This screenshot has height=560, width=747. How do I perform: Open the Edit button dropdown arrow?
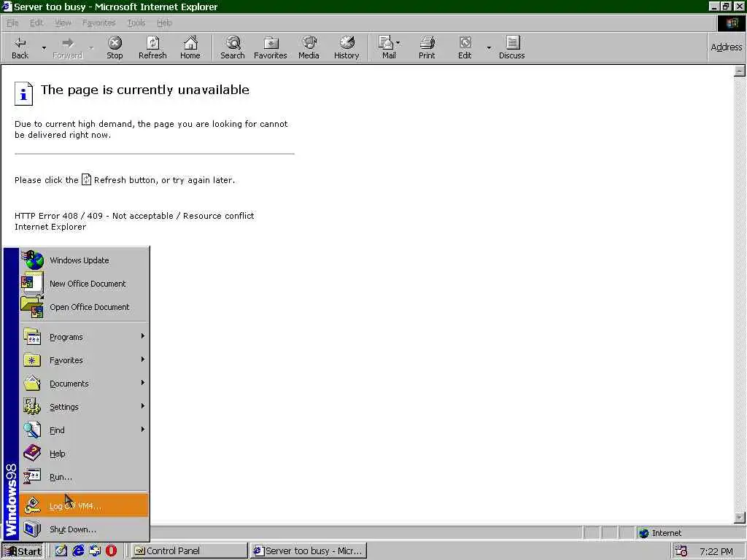click(x=488, y=47)
